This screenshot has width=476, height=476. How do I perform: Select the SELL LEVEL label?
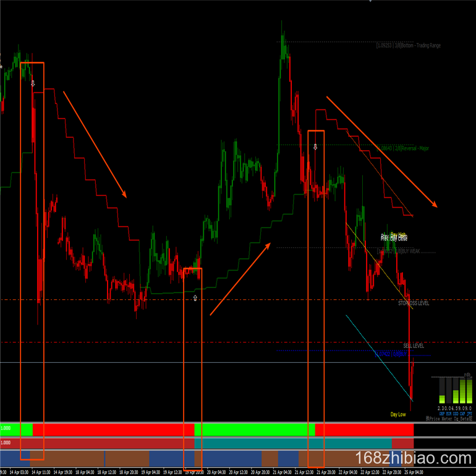(x=414, y=346)
